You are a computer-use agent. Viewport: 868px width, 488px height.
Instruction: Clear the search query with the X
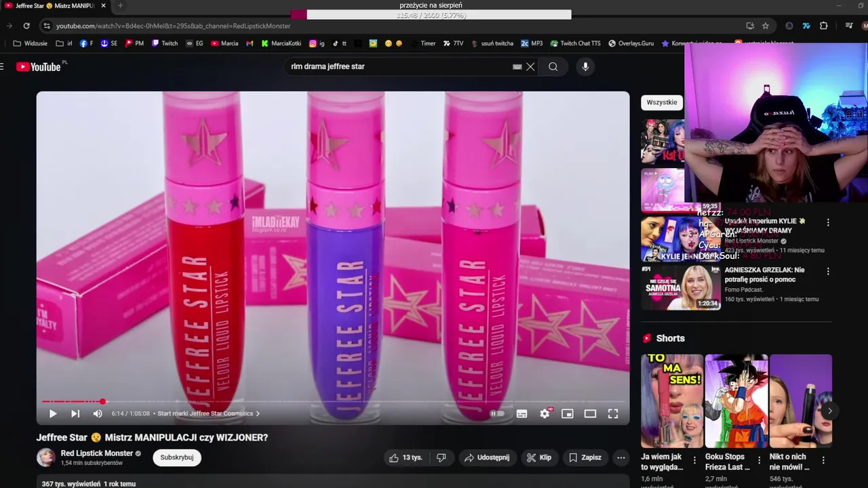pyautogui.click(x=530, y=66)
